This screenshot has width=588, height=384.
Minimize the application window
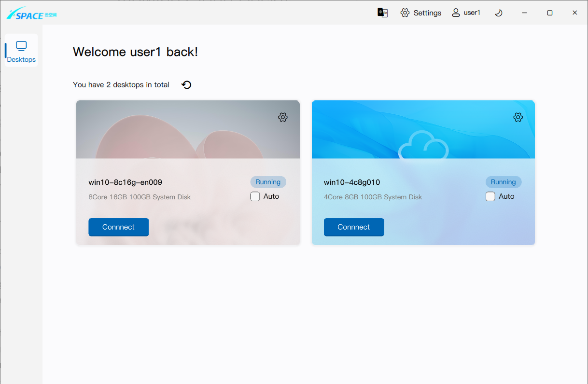point(524,13)
